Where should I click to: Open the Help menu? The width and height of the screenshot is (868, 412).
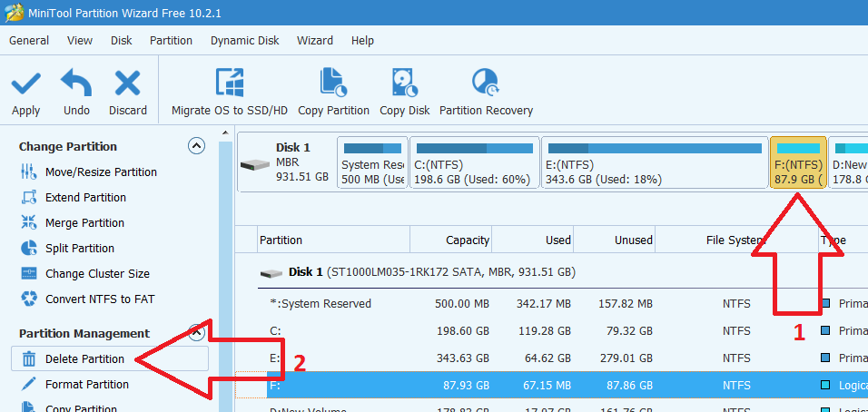click(x=362, y=40)
